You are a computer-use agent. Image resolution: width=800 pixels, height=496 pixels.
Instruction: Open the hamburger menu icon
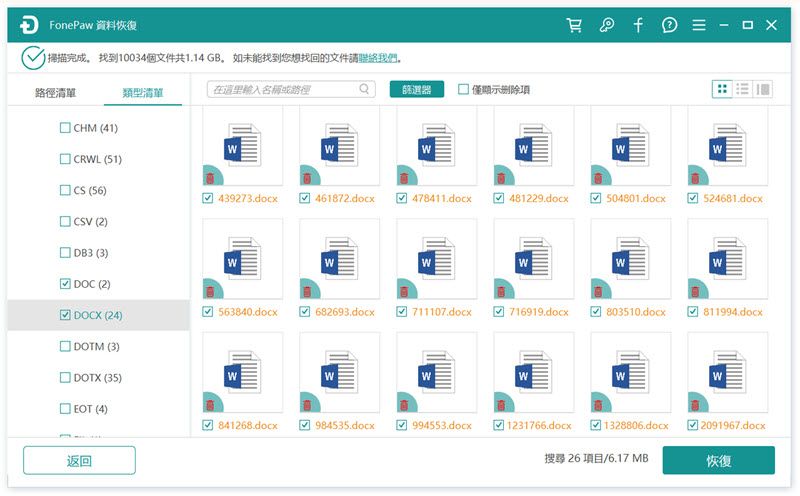[698, 25]
